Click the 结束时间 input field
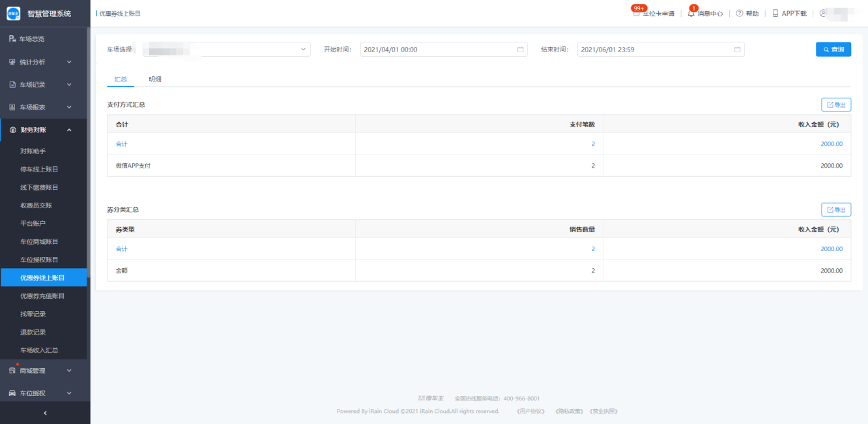 click(661, 50)
